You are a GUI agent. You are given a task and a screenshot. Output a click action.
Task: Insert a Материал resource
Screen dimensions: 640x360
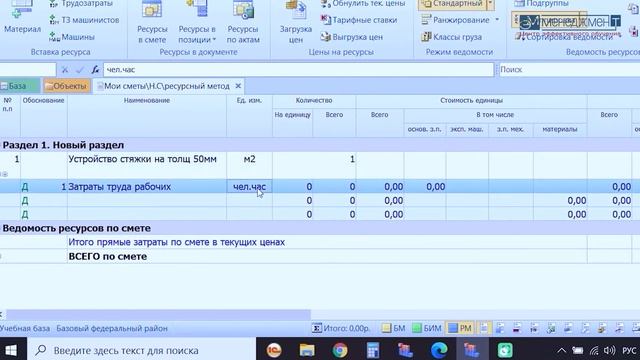coord(22,18)
